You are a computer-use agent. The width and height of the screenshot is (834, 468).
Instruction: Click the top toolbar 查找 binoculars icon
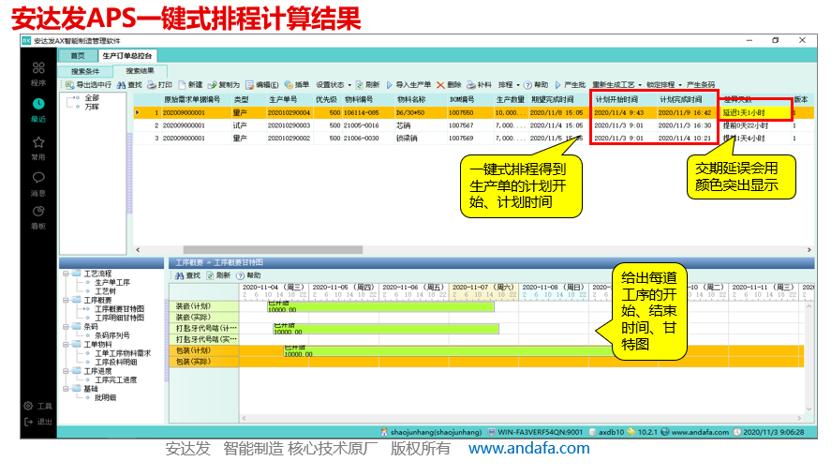pos(121,85)
